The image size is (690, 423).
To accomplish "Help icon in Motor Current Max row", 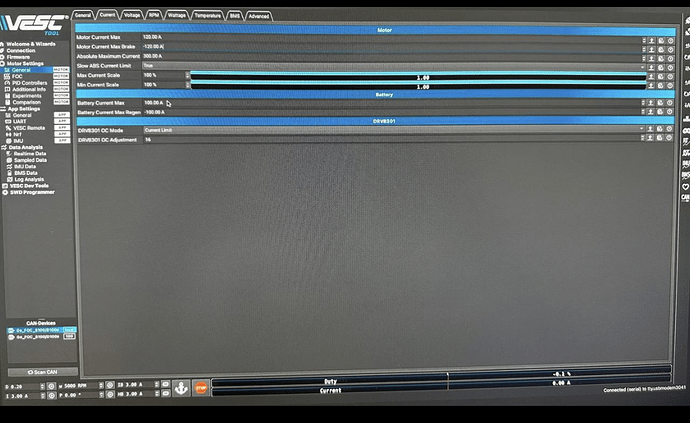I will [x=670, y=40].
